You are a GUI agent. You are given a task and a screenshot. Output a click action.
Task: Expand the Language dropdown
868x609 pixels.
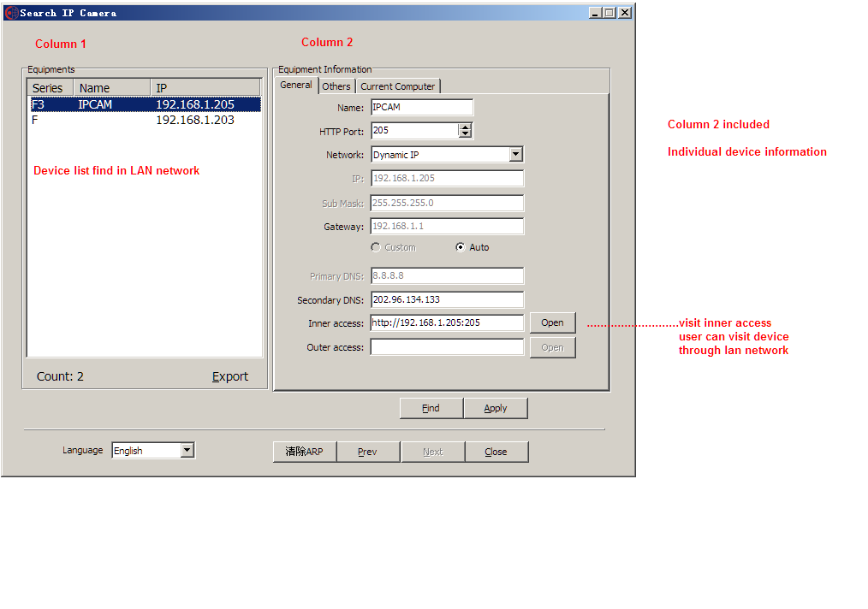(187, 451)
